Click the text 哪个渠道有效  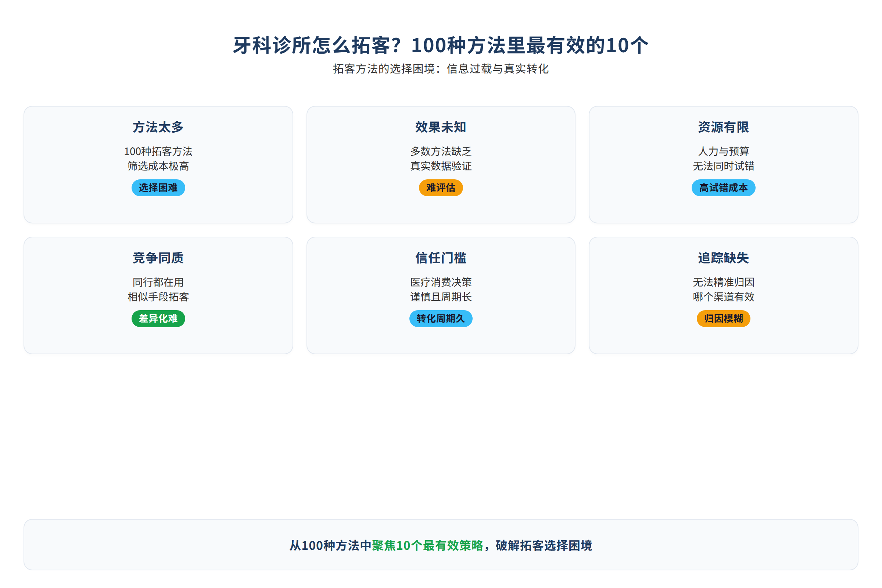click(723, 297)
